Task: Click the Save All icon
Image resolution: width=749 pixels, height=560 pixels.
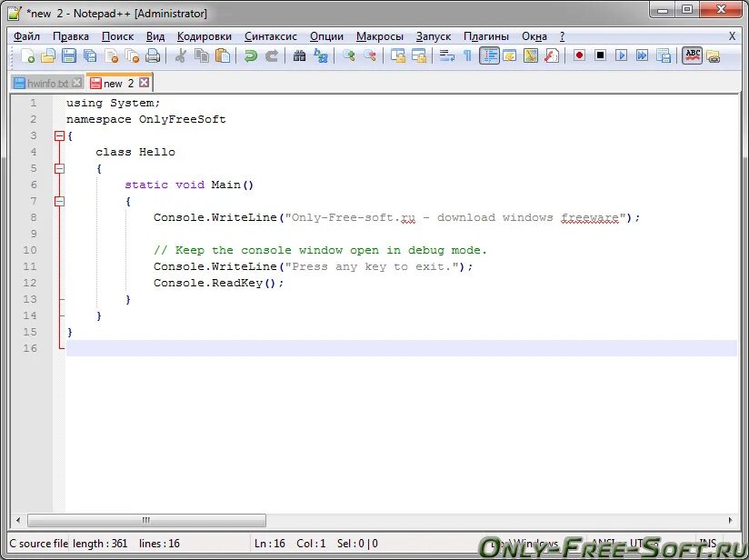Action: pos(90,55)
